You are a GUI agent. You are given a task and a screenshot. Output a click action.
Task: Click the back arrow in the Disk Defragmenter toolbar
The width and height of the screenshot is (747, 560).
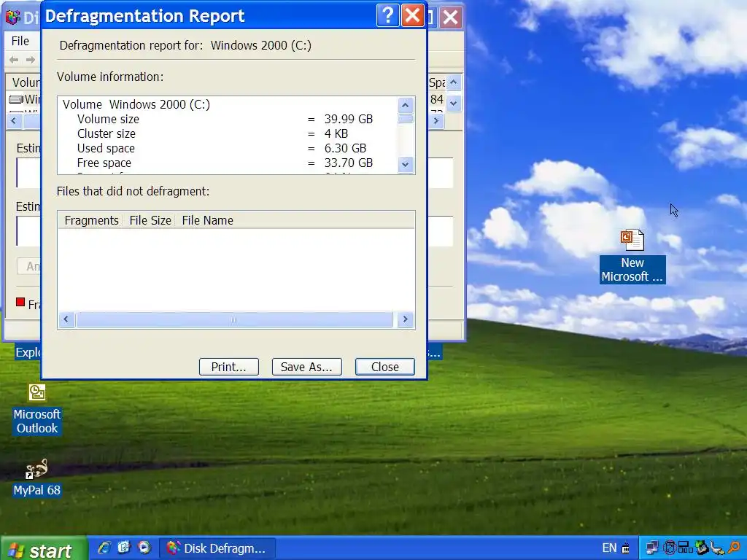pos(14,60)
